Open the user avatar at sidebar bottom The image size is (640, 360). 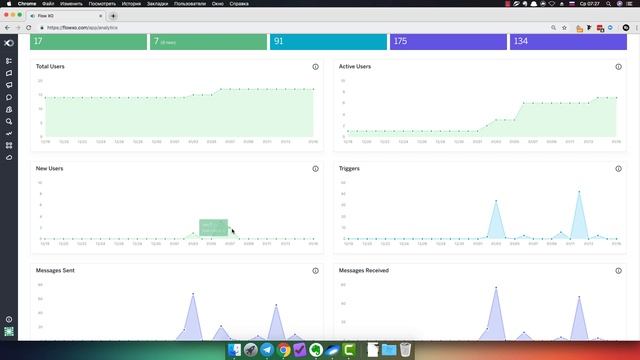tap(9, 331)
